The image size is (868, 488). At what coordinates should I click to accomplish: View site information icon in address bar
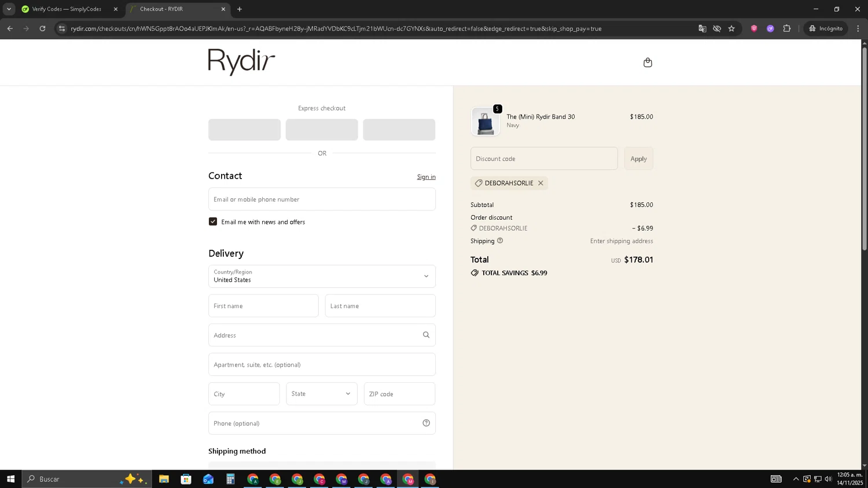(62, 28)
